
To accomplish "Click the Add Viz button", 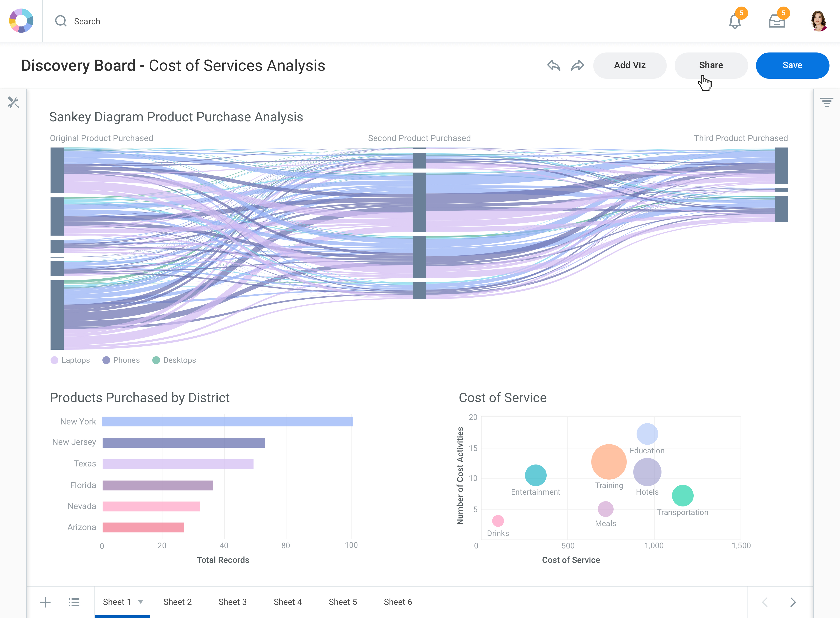I will (630, 65).
